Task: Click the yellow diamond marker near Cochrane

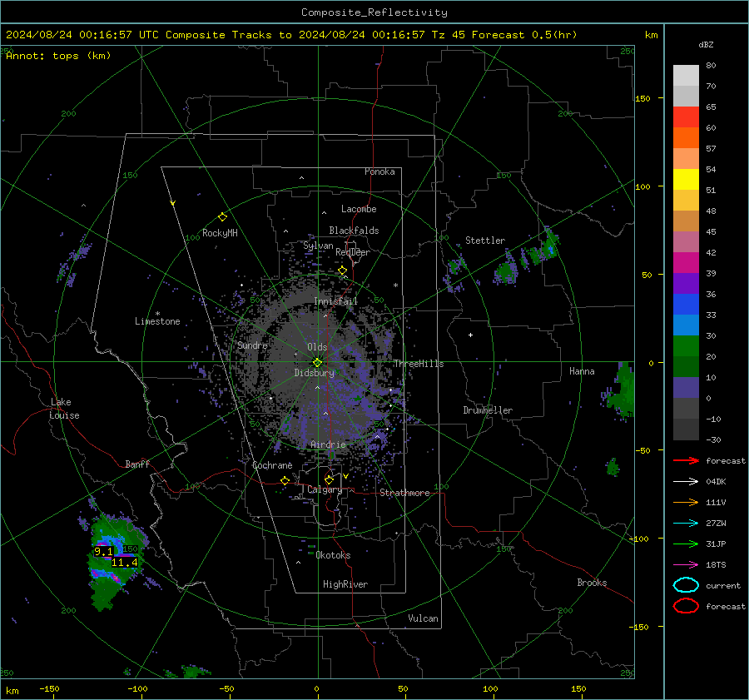Action: click(285, 480)
